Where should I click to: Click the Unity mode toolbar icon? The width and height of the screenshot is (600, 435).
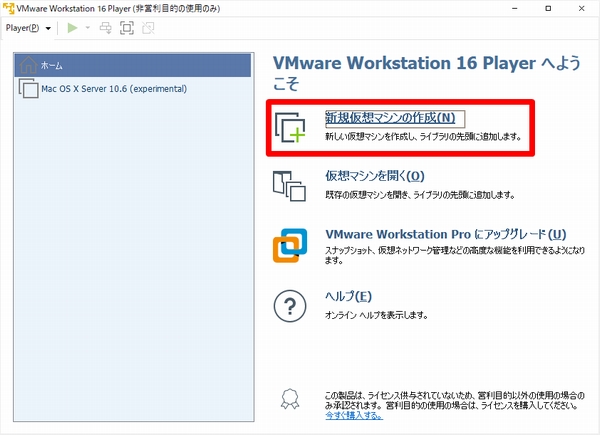148,28
